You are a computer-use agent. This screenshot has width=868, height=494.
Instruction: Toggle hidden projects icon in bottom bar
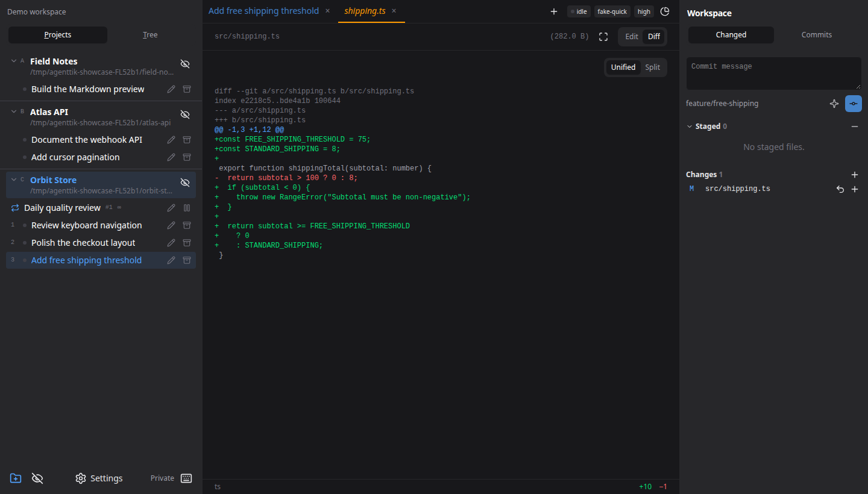coord(37,478)
